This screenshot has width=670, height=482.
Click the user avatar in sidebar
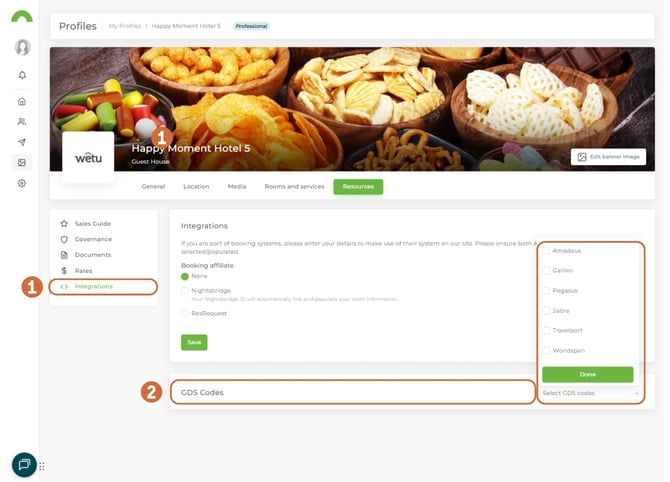point(23,47)
